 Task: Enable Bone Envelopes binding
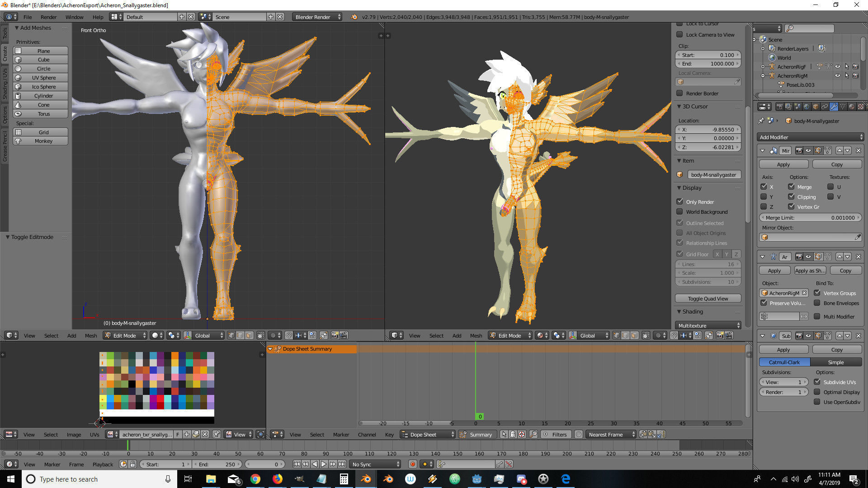tap(817, 303)
